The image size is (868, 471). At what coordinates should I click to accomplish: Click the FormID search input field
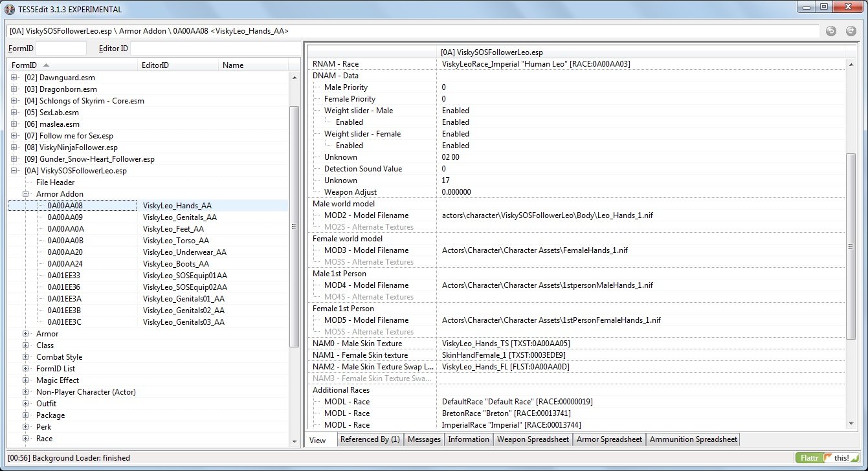(x=61, y=49)
